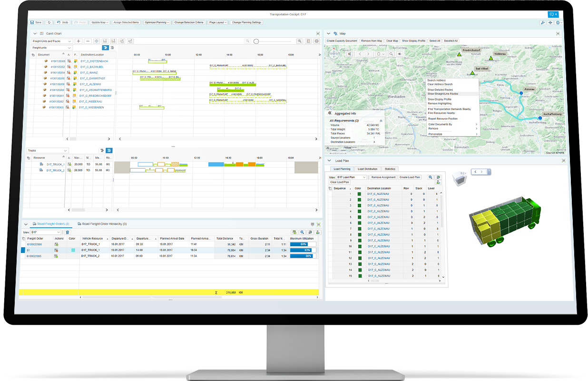Viewport: 588px width, 381px height.
Task: Click the Save button in top toolbar
Action: pyautogui.click(x=36, y=22)
